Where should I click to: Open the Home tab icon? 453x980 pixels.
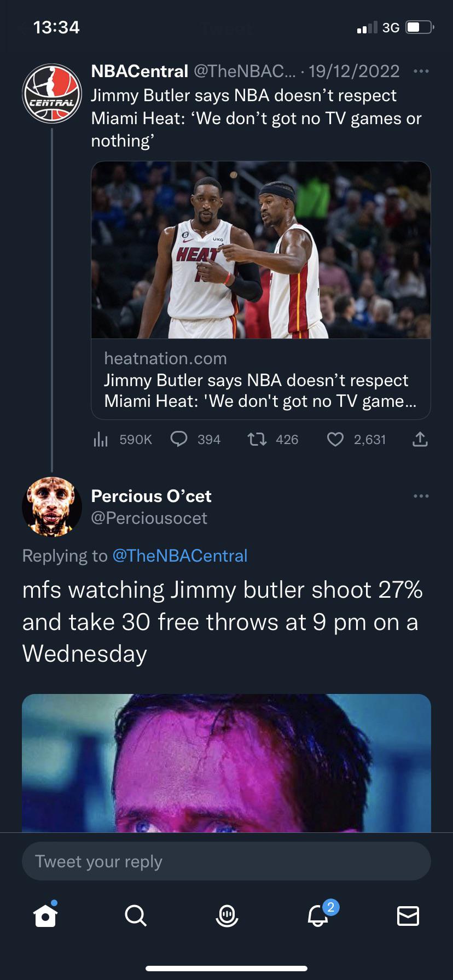coord(45,914)
